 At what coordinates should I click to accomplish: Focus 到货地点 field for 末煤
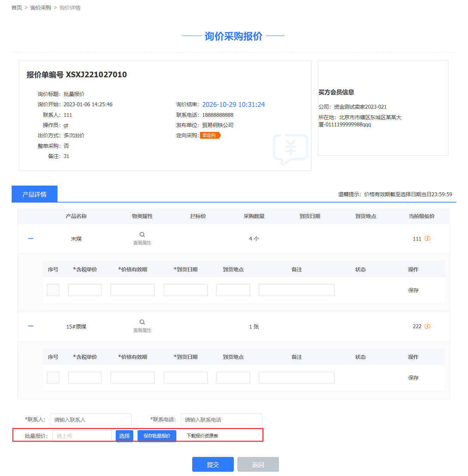(233, 290)
